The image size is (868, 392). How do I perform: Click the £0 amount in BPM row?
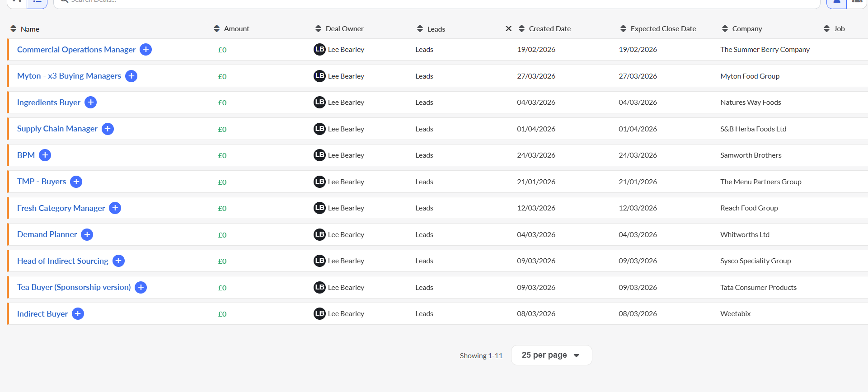click(x=222, y=156)
